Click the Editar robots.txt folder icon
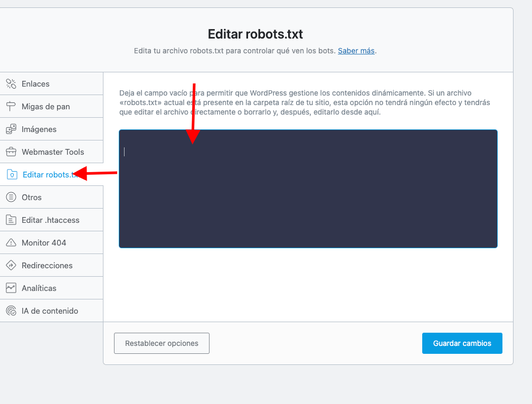This screenshot has width=532, height=404. point(12,174)
